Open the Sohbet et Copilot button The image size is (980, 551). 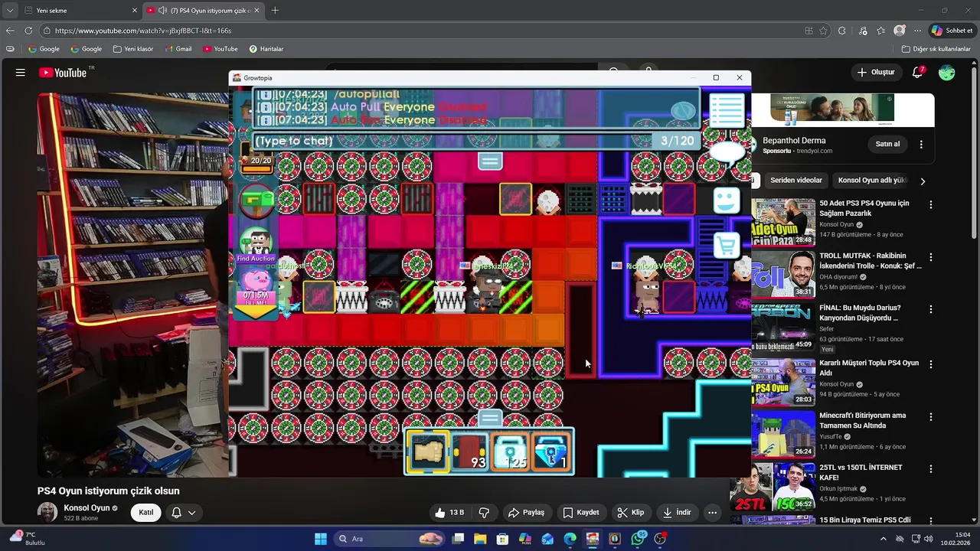951,31
